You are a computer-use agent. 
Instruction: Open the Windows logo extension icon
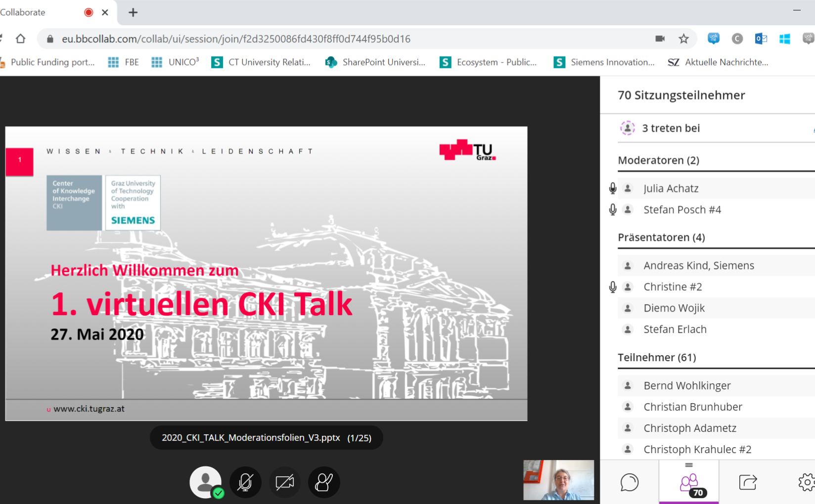784,39
